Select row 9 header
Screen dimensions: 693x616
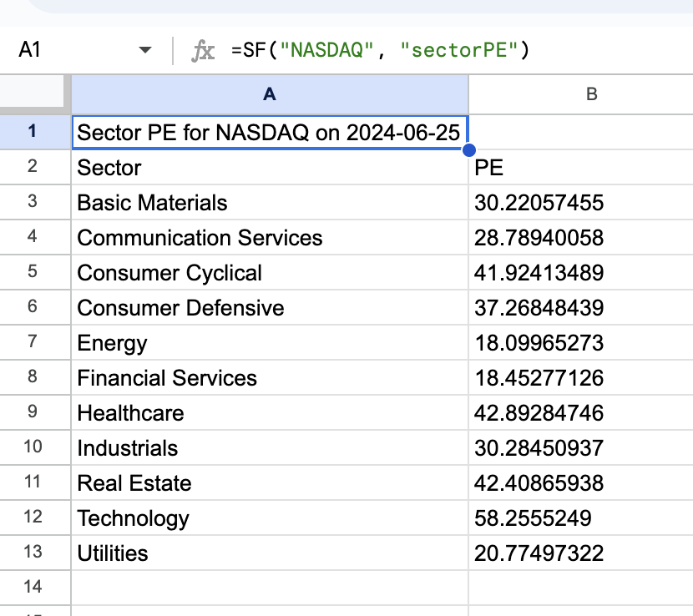(x=35, y=412)
